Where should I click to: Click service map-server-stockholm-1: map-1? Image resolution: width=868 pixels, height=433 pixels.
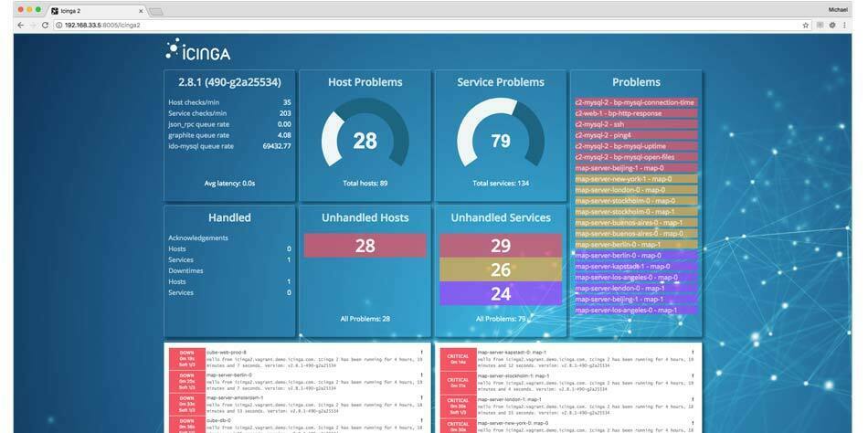[513, 375]
